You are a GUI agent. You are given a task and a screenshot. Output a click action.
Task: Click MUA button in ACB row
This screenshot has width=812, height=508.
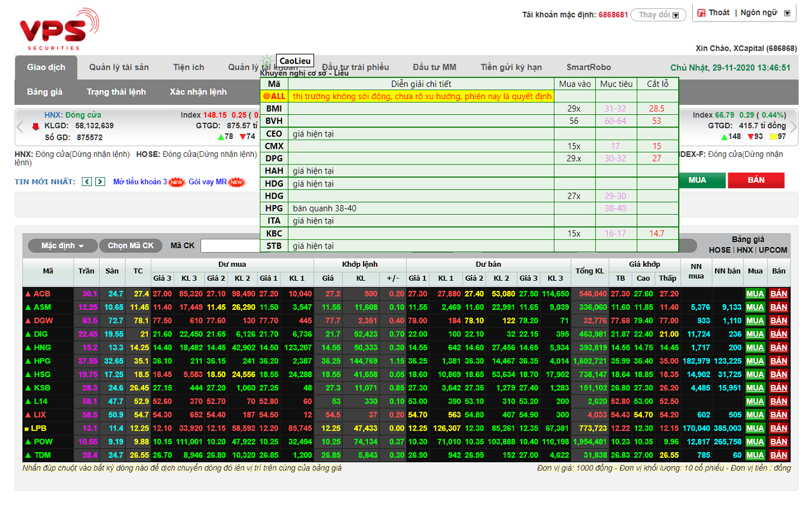pos(755,294)
